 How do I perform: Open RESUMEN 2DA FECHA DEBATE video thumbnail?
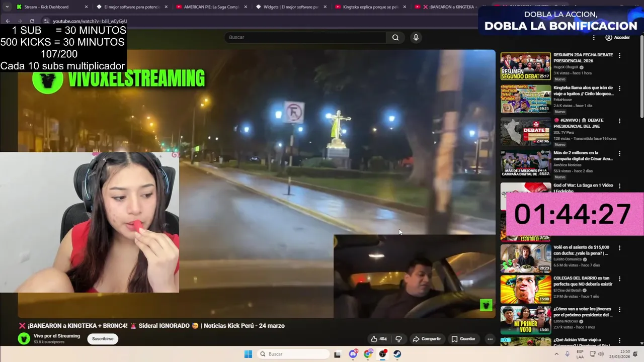[525, 66]
